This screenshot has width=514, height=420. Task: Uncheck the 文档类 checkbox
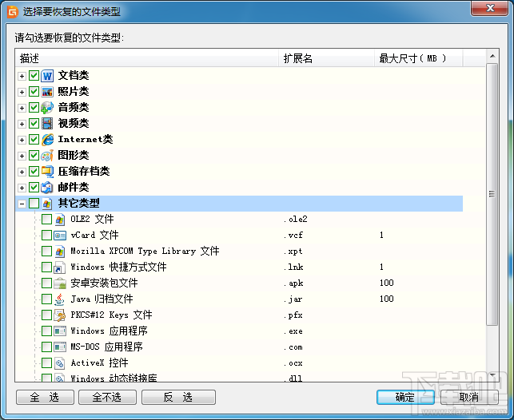tap(34, 76)
